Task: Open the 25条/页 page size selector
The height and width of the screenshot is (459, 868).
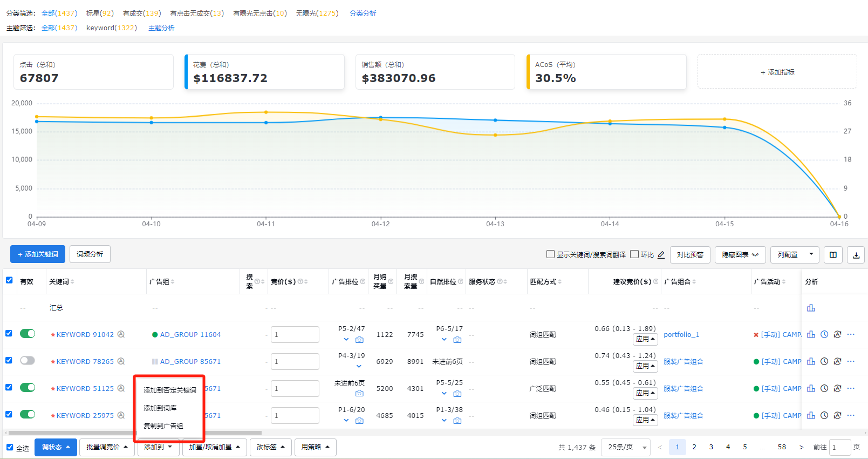Action: tap(626, 447)
